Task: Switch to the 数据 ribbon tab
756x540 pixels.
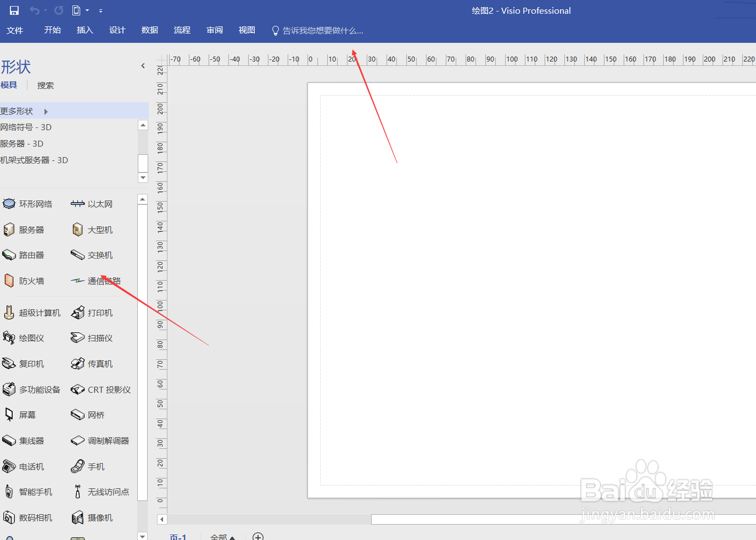Action: (150, 30)
